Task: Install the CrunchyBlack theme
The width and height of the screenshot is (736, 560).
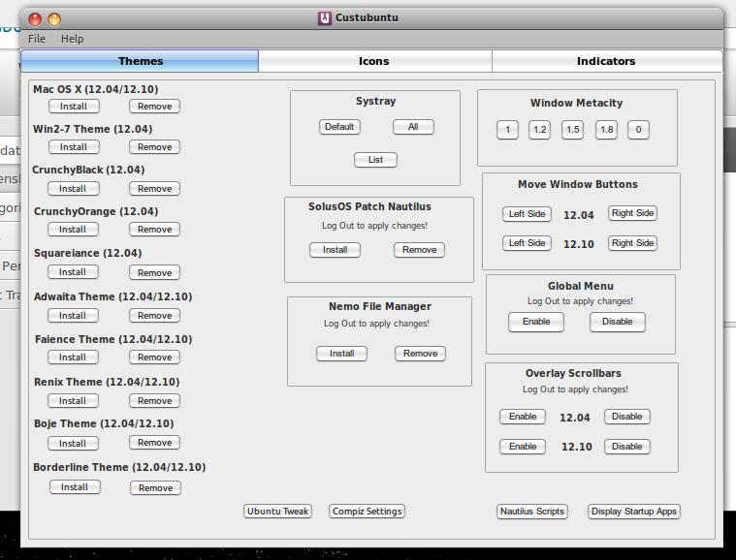Action: pos(73,189)
